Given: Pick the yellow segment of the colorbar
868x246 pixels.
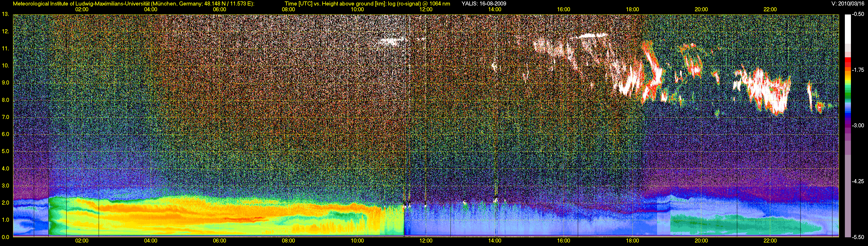Looking at the screenshot, I should tap(848, 80).
